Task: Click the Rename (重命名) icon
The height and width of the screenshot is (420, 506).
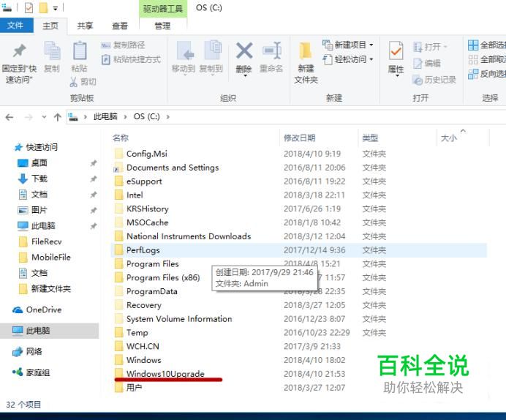Action: pyautogui.click(x=272, y=50)
